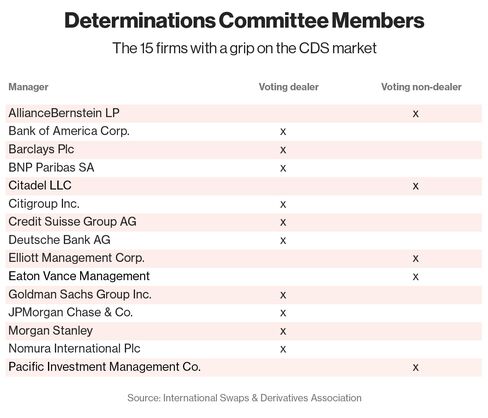Select the Citigroup Inc. row label
The height and width of the screenshot is (418, 488).
(44, 204)
